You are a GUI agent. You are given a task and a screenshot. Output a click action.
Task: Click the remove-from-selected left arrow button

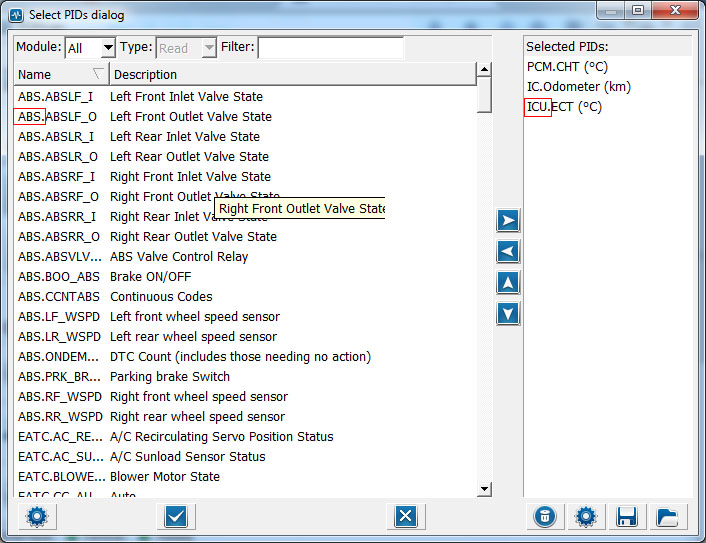pyautogui.click(x=508, y=251)
